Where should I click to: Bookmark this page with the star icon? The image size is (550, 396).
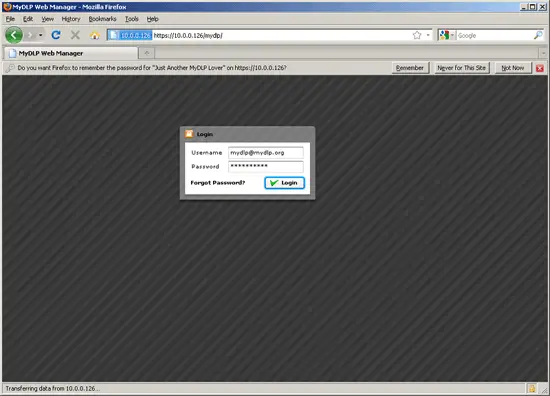click(417, 35)
